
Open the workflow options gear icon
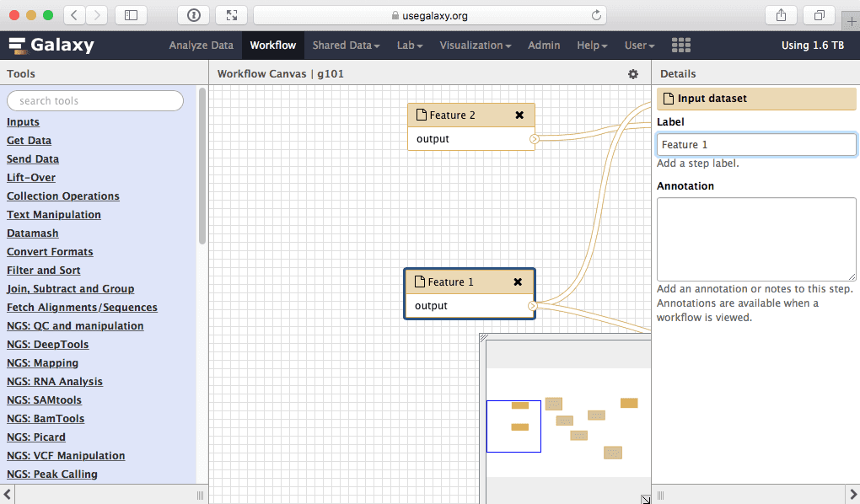[x=633, y=74]
